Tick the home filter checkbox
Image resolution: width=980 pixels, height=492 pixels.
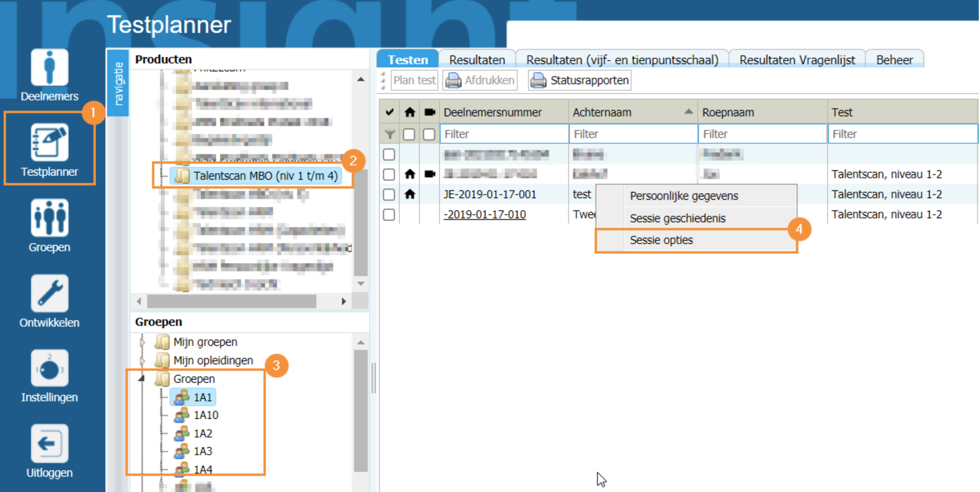409,134
